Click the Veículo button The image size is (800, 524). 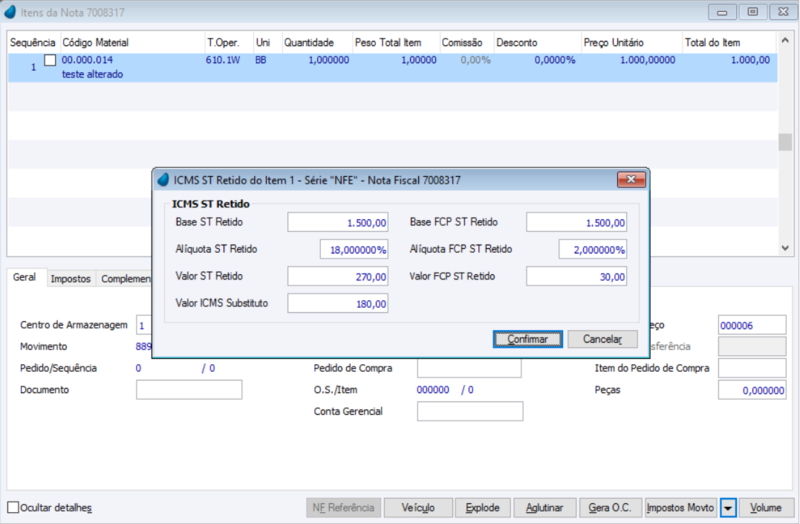[x=418, y=508]
